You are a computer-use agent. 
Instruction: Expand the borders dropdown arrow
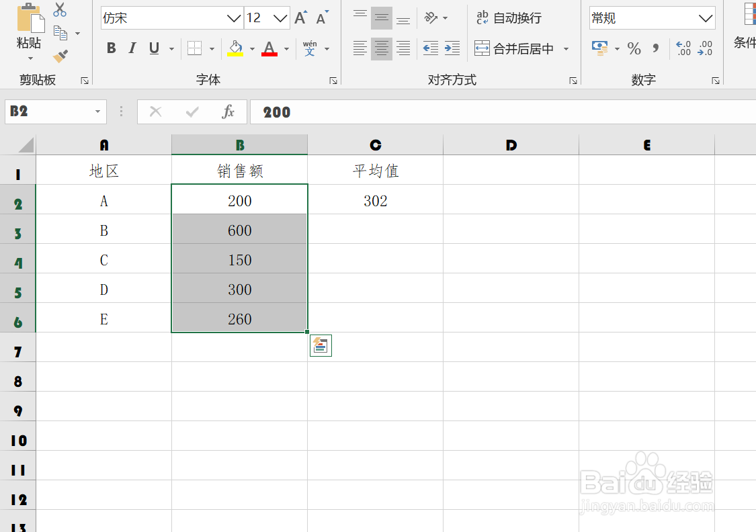click(x=212, y=48)
